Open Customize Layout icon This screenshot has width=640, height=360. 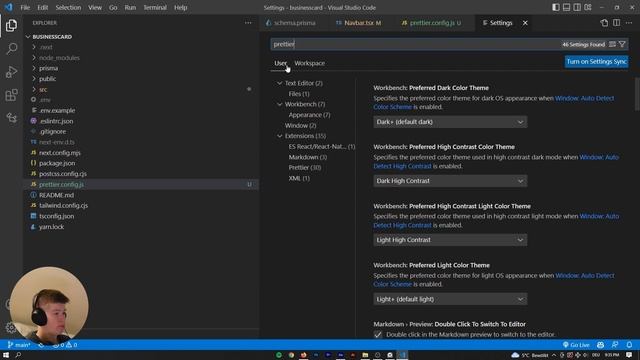click(588, 7)
